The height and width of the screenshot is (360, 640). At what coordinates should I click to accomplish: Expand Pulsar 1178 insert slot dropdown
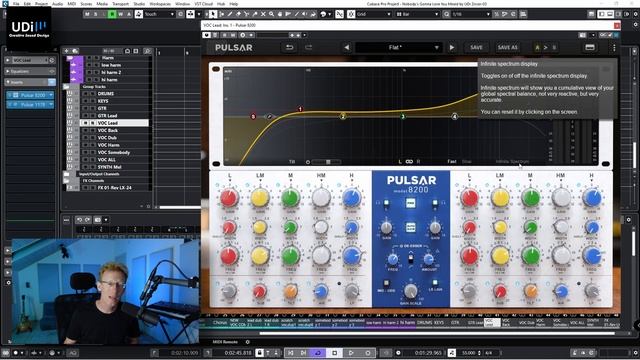coord(51,105)
